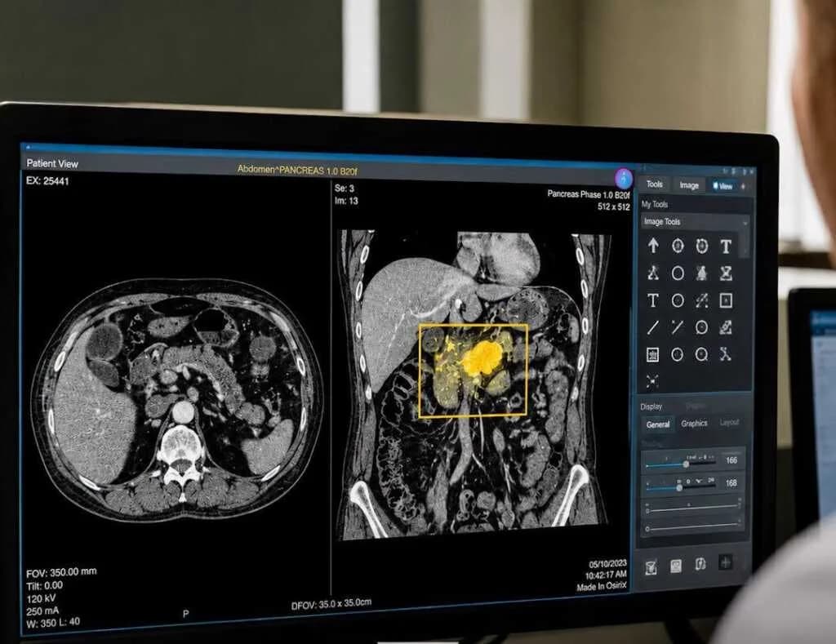Screen dimensions: 836x644
Task: Click the Pancreas Phase 1.0 B20f label
Action: point(589,194)
